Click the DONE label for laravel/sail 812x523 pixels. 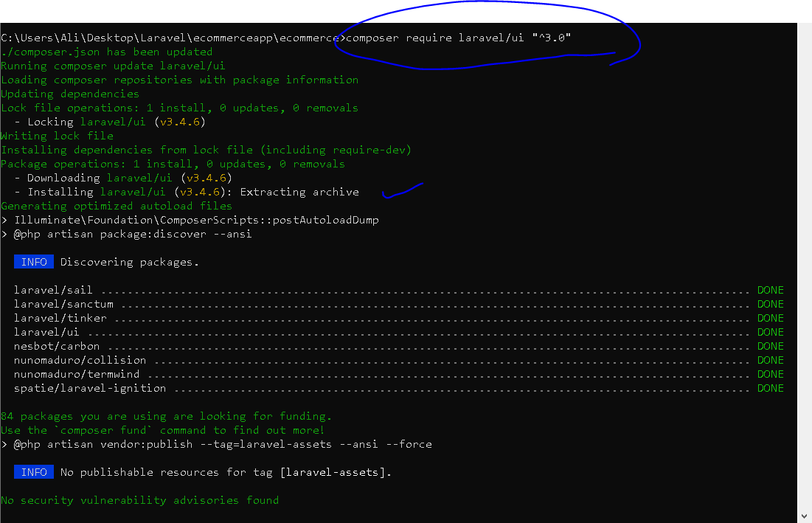click(770, 289)
